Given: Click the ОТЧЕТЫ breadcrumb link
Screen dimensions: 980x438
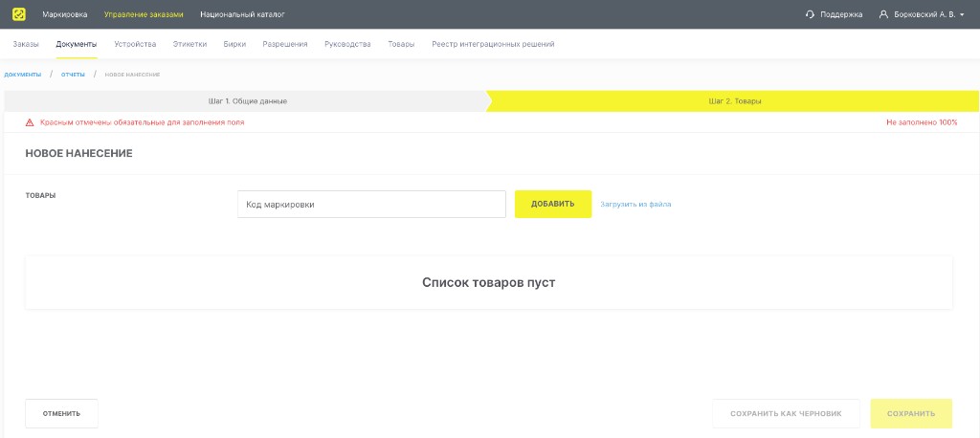Looking at the screenshot, I should click(x=73, y=75).
